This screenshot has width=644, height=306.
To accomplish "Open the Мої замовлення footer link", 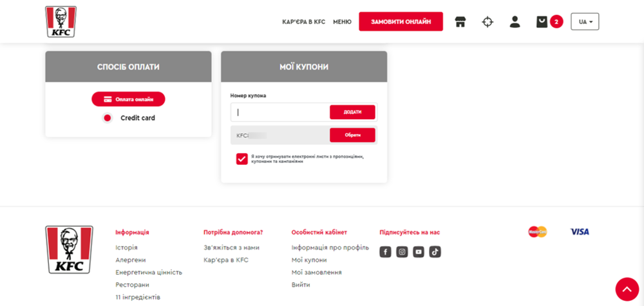I will coord(316,273).
